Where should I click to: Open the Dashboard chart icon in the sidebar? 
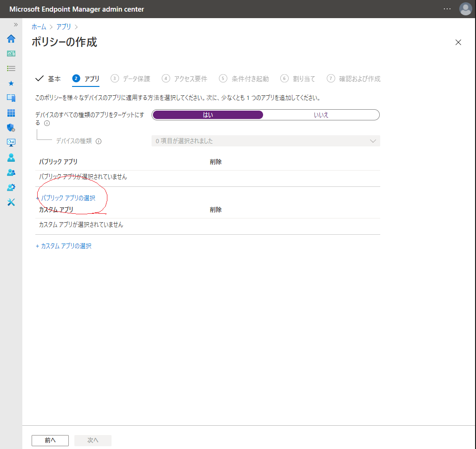(x=11, y=53)
